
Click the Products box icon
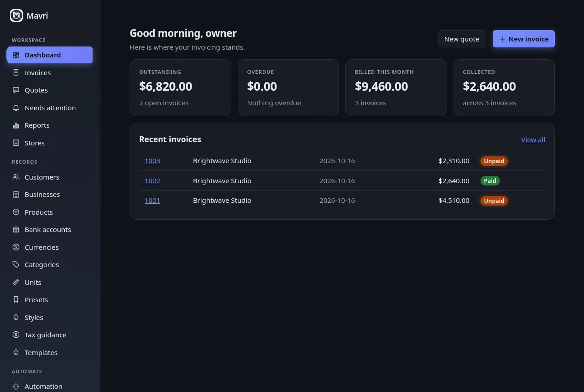coord(16,212)
